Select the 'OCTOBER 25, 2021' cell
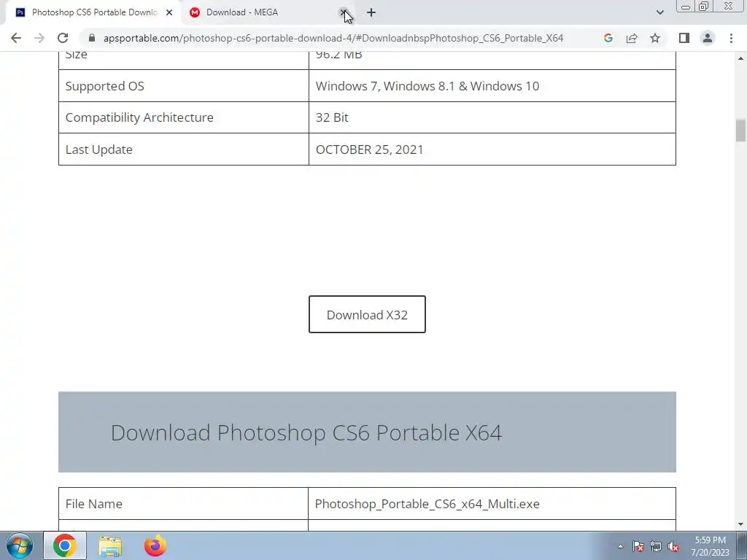This screenshot has width=747, height=560. 492,149
